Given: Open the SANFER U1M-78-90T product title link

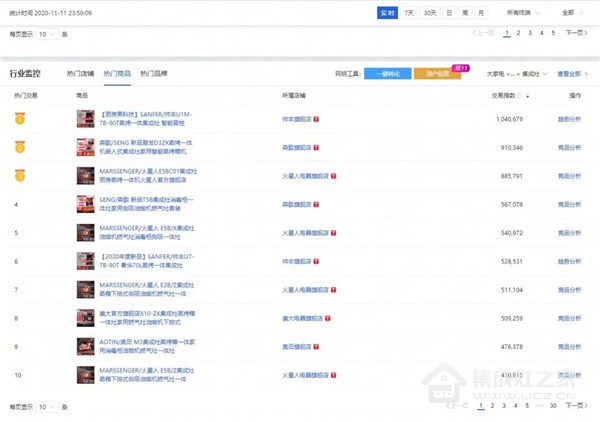Looking at the screenshot, I should coord(146,119).
